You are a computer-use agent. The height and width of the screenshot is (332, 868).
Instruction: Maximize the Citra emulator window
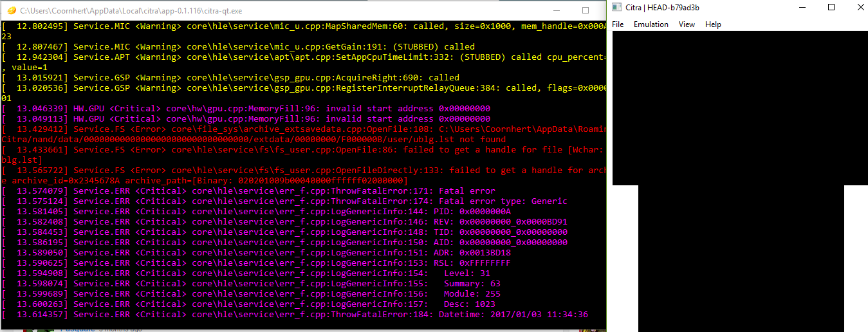pos(831,7)
